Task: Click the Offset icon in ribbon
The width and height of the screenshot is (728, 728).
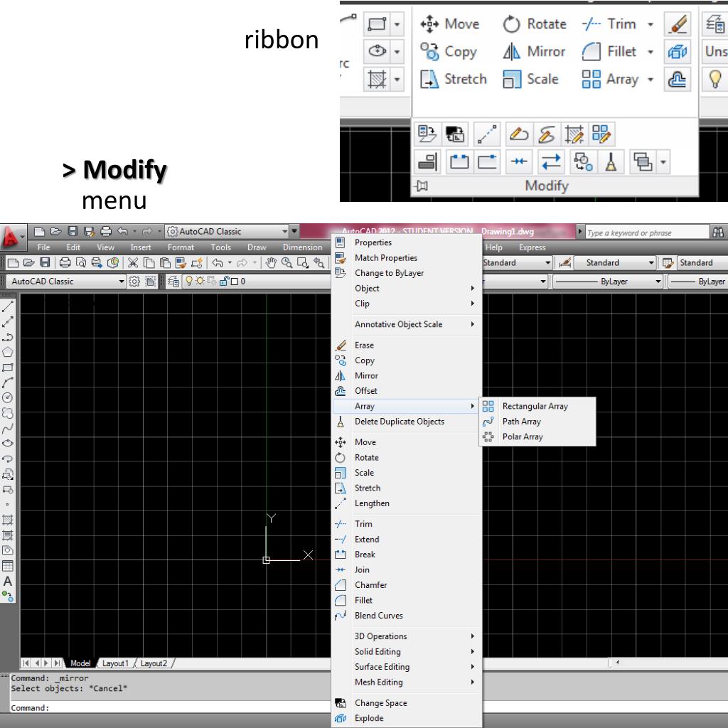Action: tap(678, 79)
